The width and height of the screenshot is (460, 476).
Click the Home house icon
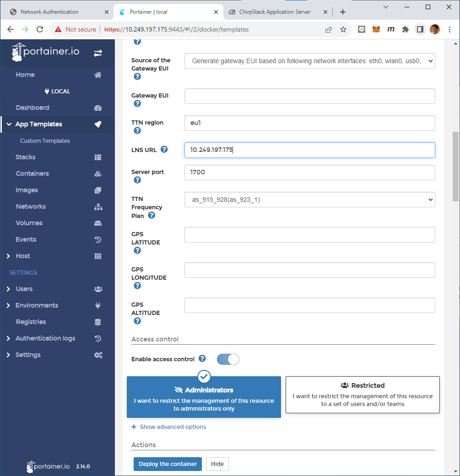tap(98, 75)
